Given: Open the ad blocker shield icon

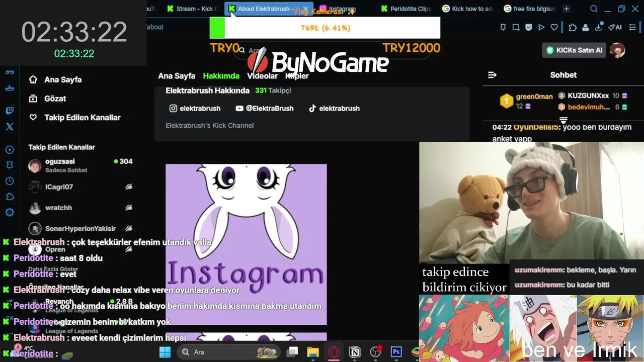Looking at the screenshot, I should 529,27.
